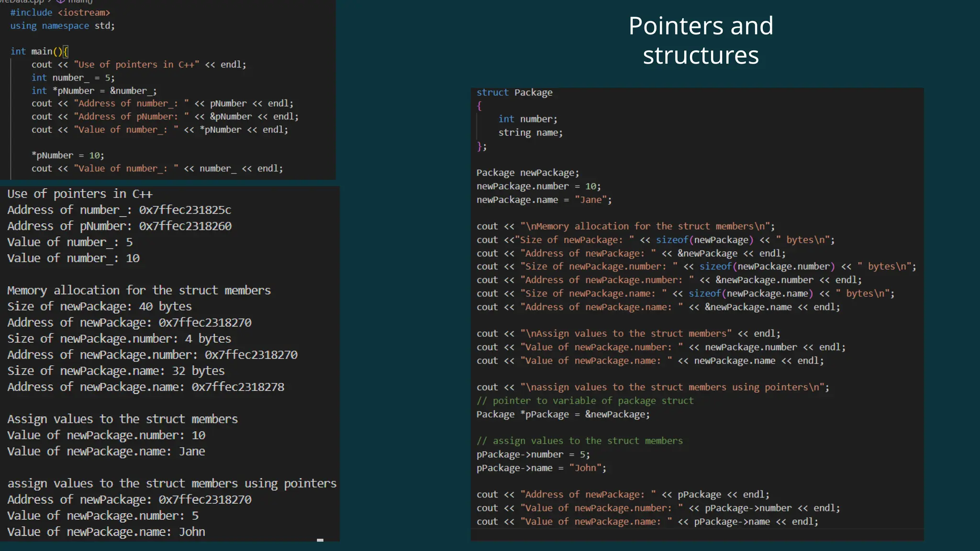980x551 pixels.
Task: Click the 'newPackage.name = "Jane";' line
Action: [544, 199]
